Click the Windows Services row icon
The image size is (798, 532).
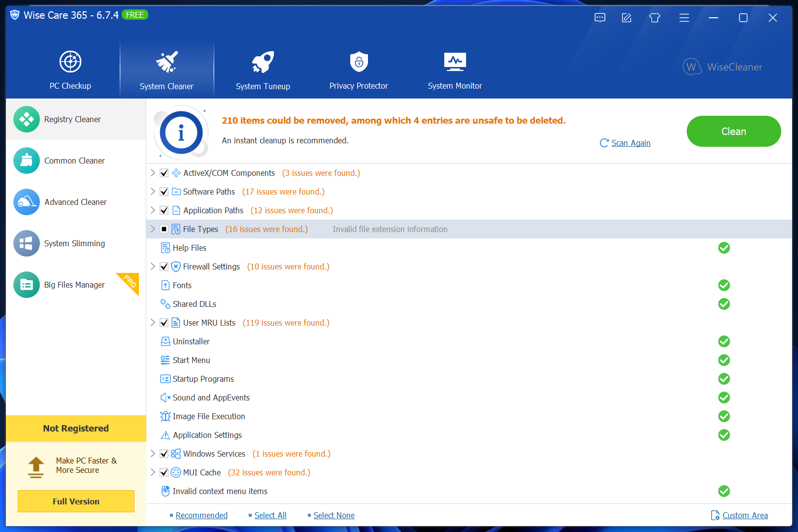tap(176, 454)
